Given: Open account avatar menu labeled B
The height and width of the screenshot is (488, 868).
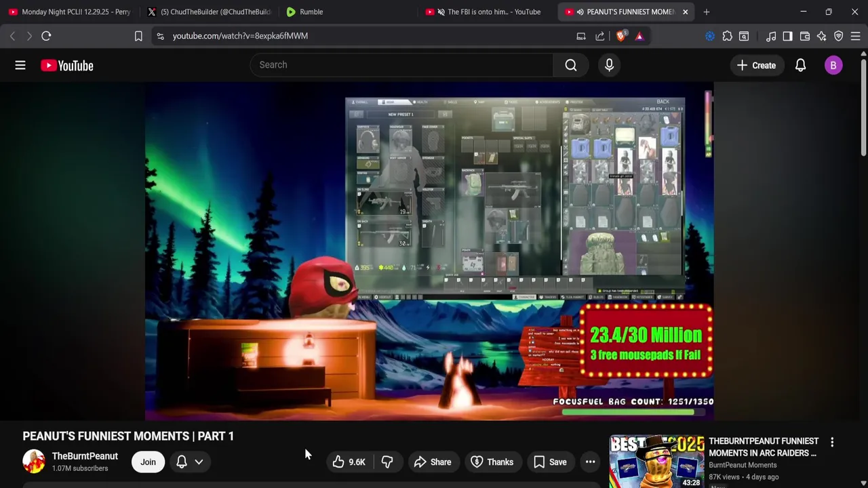Looking at the screenshot, I should 833,65.
